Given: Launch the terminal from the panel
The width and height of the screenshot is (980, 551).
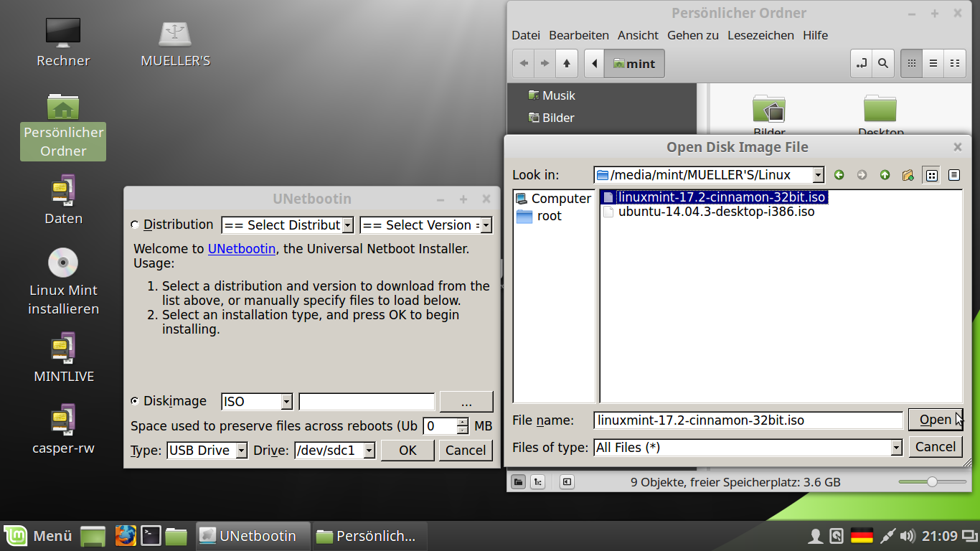Looking at the screenshot, I should (x=151, y=536).
